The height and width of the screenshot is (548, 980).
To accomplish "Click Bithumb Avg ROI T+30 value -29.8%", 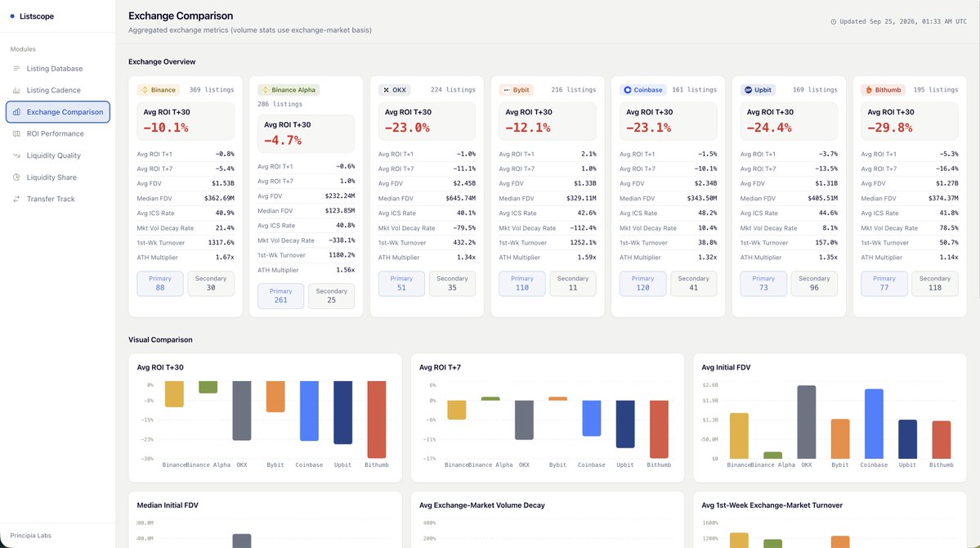I will point(889,128).
